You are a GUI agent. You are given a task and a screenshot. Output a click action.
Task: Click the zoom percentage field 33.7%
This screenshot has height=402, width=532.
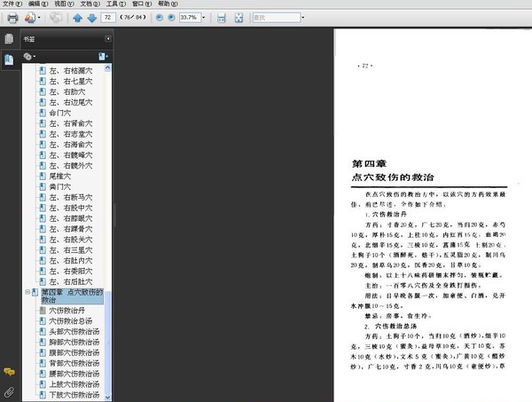190,18
